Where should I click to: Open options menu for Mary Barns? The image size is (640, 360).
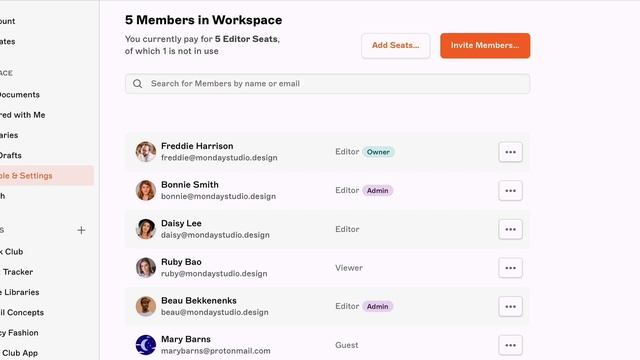pos(510,345)
